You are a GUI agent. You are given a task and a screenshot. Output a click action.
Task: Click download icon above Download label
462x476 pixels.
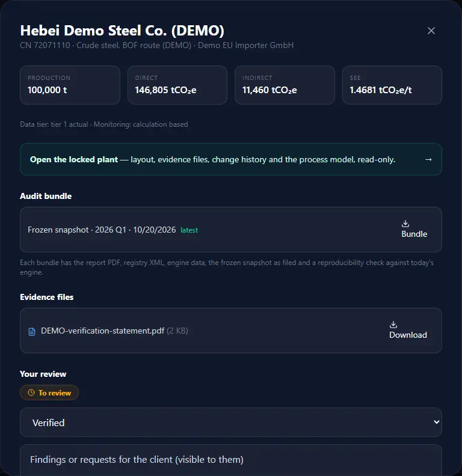393,325
